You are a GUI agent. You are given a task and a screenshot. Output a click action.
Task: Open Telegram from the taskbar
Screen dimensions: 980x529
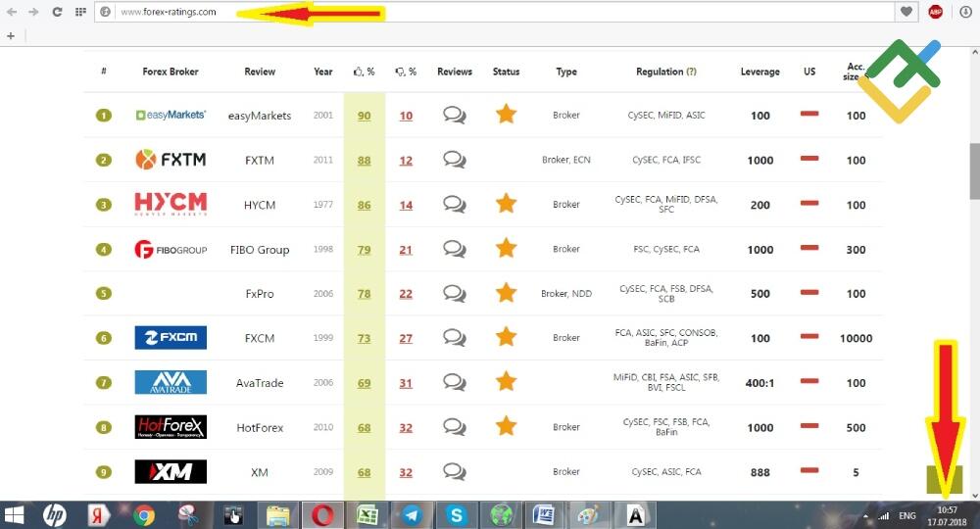[x=412, y=516]
